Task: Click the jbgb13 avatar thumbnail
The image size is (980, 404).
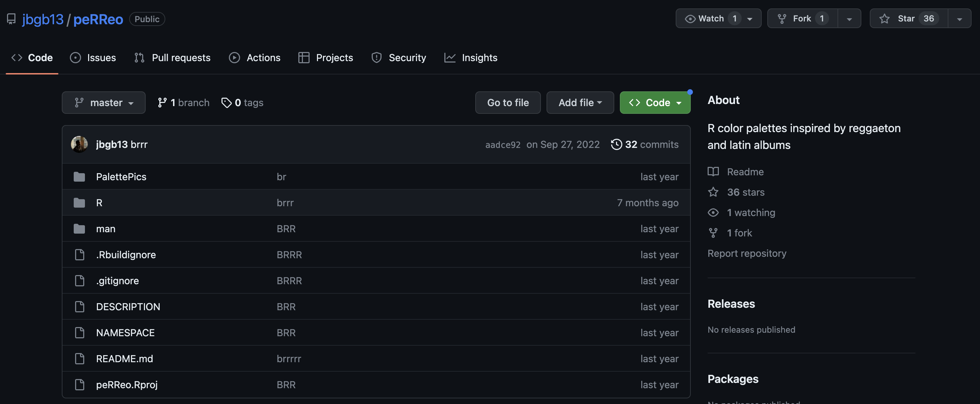Action: [x=79, y=144]
